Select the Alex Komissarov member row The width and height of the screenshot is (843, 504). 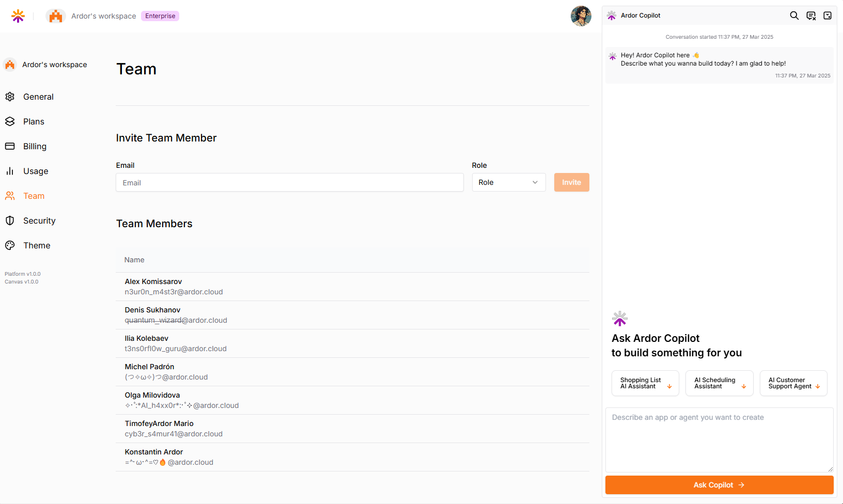(353, 287)
